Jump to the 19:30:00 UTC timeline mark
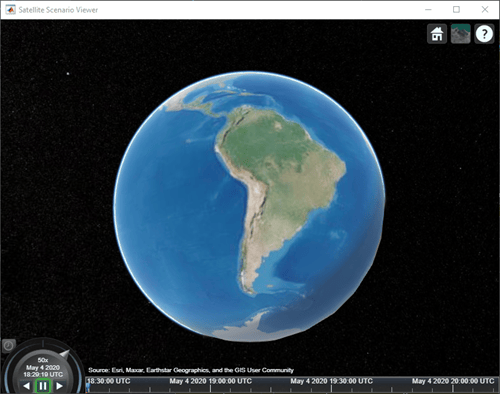This screenshot has height=394, width=500. click(x=331, y=381)
